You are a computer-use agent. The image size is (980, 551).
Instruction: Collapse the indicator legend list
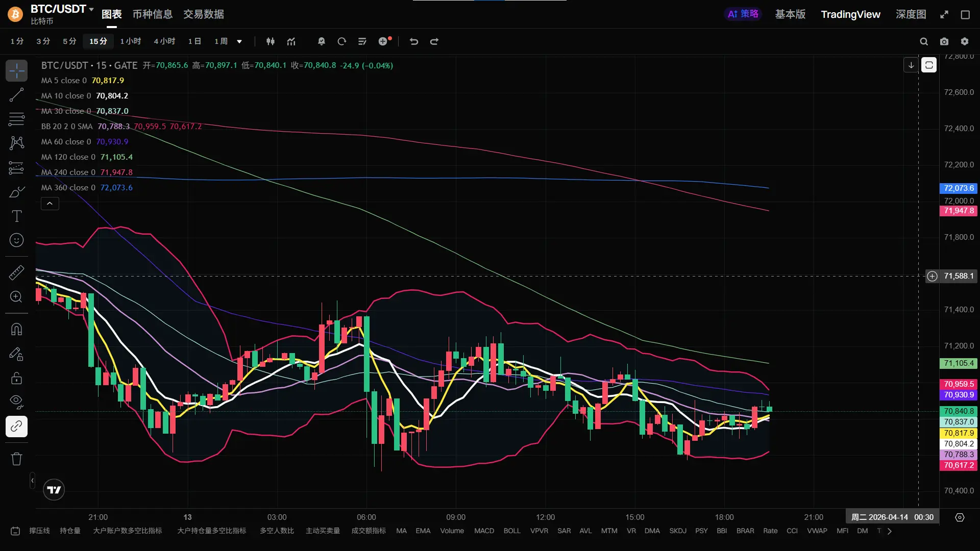pyautogui.click(x=50, y=204)
